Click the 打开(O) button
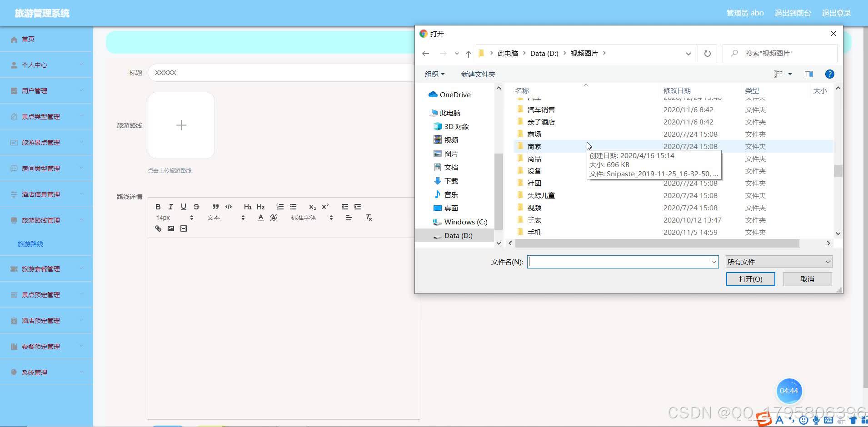868x427 pixels. point(750,279)
